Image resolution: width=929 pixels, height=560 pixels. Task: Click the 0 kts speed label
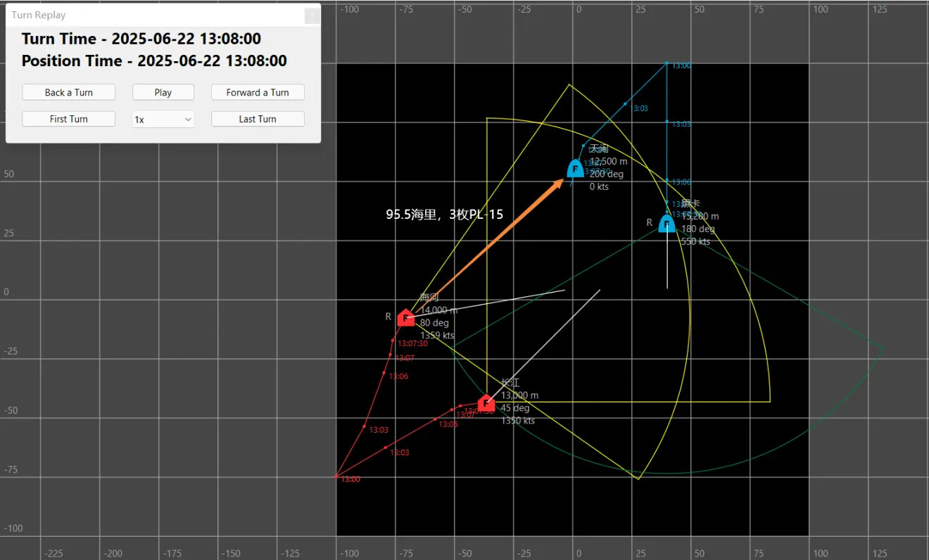click(x=599, y=186)
